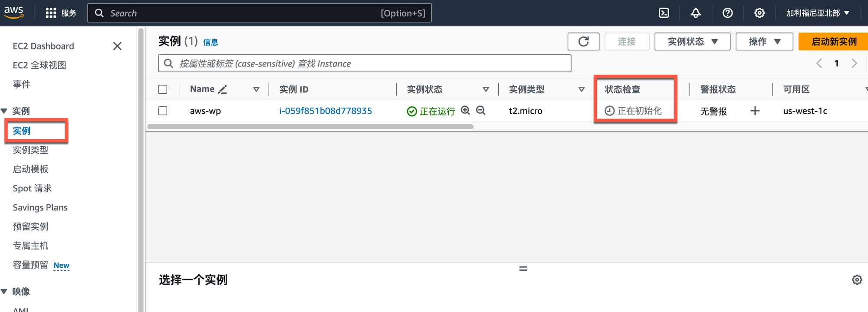Click the detail pane resize handle

coord(523,269)
